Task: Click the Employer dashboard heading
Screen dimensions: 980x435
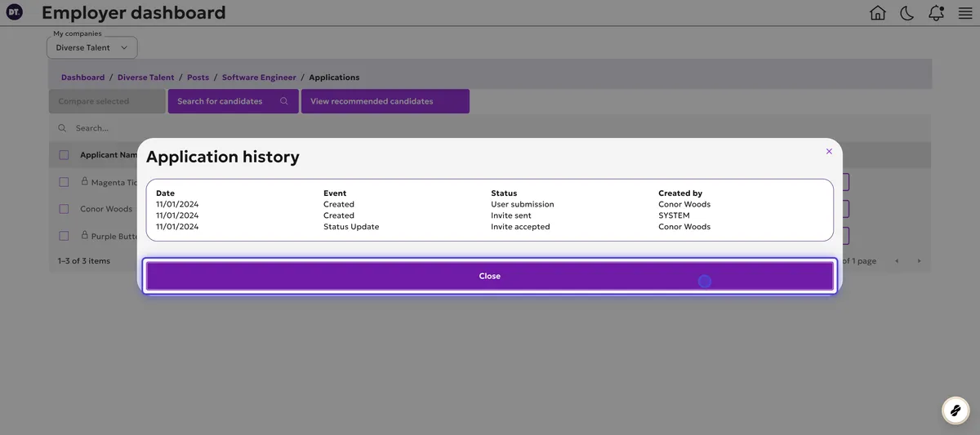Action: (x=134, y=13)
